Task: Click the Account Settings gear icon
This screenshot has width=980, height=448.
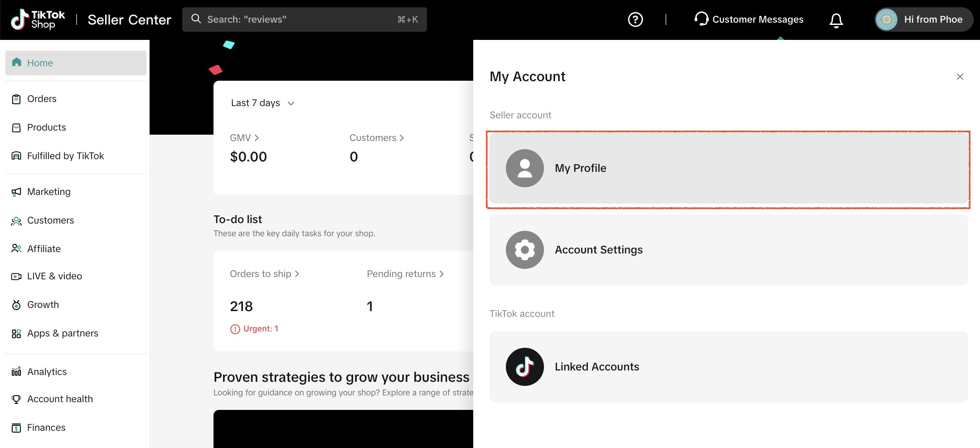Action: (x=524, y=250)
